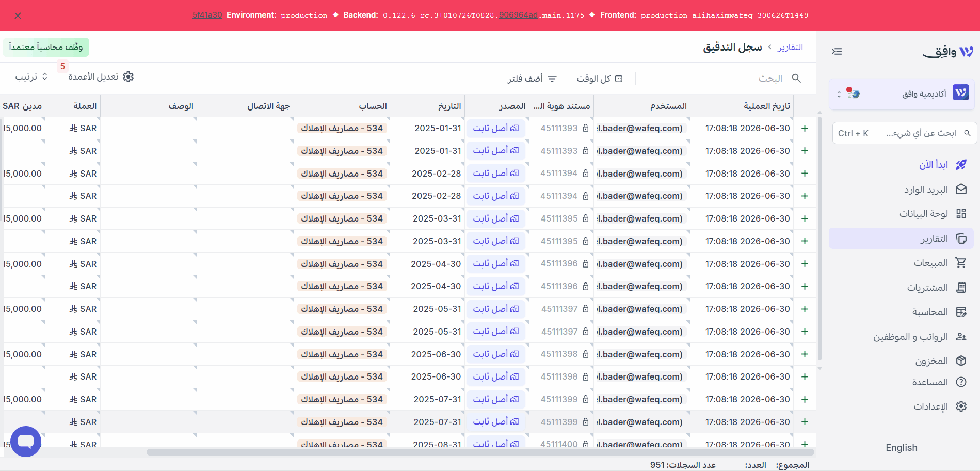
Task: Click the عدد السجلات: 951 record count
Action: (683, 465)
